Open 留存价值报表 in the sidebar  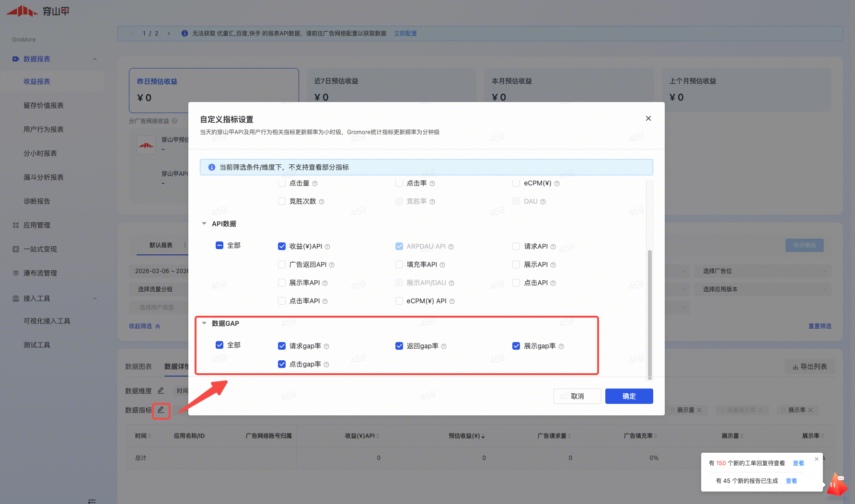click(x=44, y=105)
